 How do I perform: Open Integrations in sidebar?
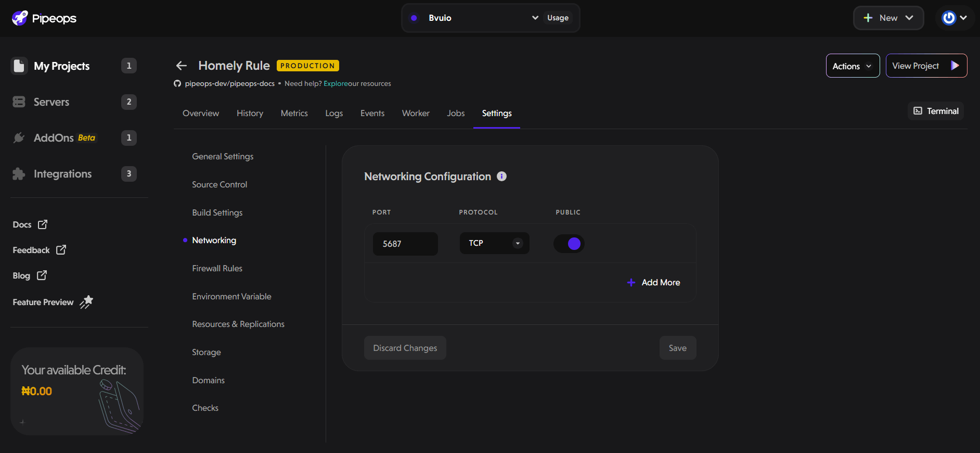coord(62,174)
